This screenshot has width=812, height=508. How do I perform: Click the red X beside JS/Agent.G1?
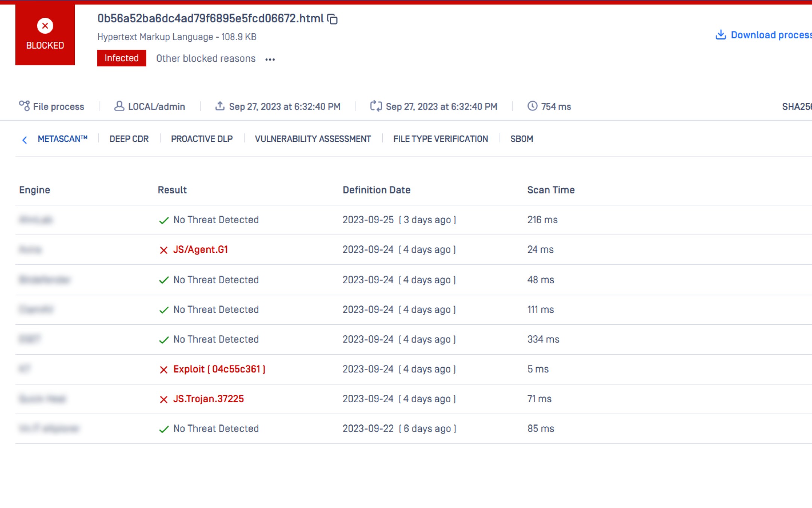coord(164,249)
